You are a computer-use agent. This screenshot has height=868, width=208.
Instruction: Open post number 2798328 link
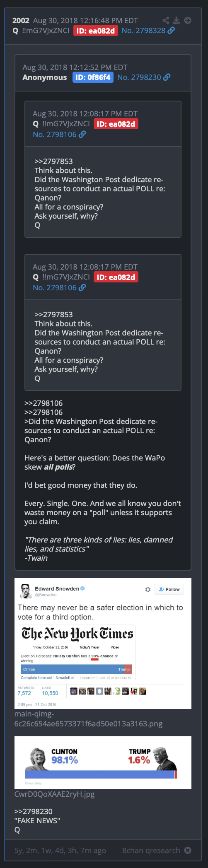tap(143, 31)
